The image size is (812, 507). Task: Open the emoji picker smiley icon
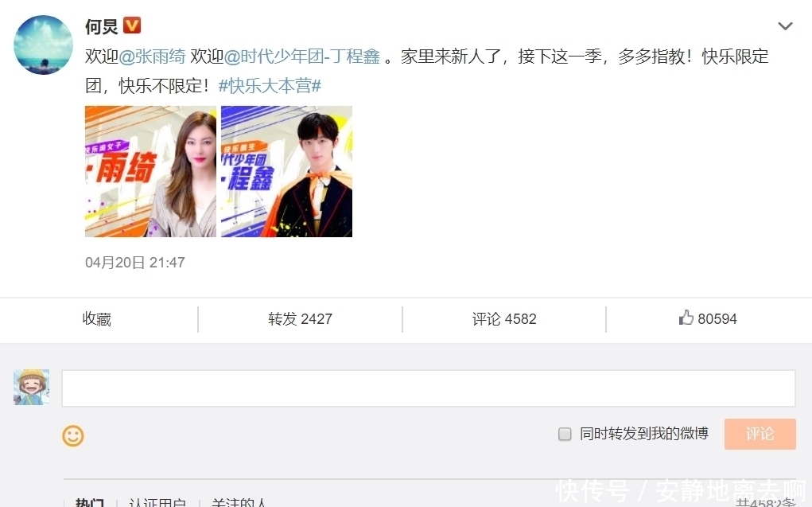click(x=73, y=436)
